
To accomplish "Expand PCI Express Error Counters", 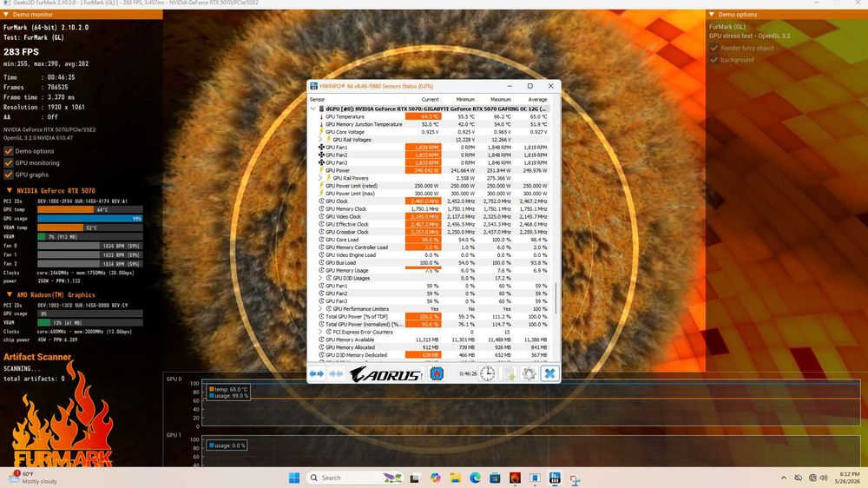I will tap(321, 332).
